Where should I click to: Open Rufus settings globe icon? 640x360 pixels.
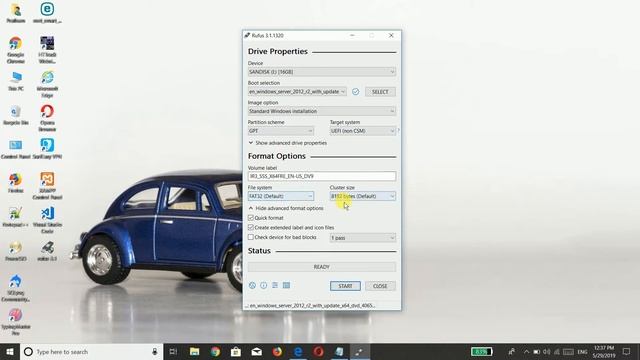(x=252, y=286)
